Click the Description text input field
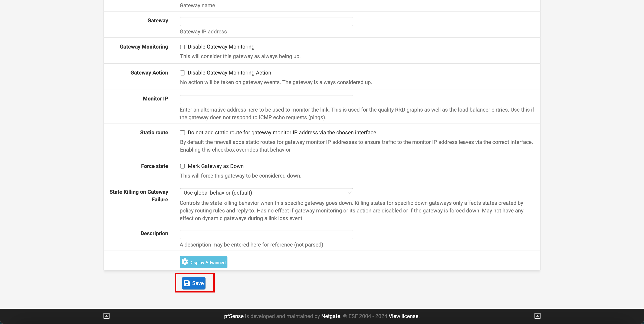Screen dimensions: 644x324 coord(267,234)
